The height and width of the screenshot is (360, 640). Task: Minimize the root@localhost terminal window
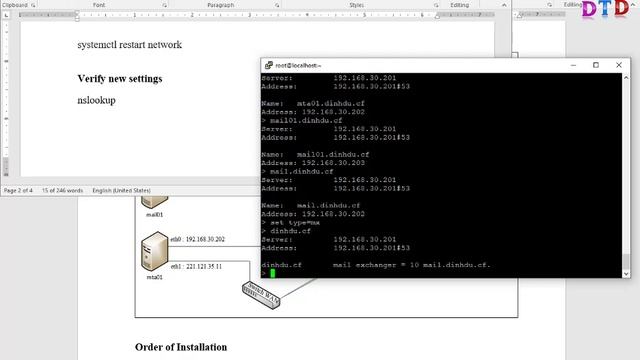coord(573,65)
